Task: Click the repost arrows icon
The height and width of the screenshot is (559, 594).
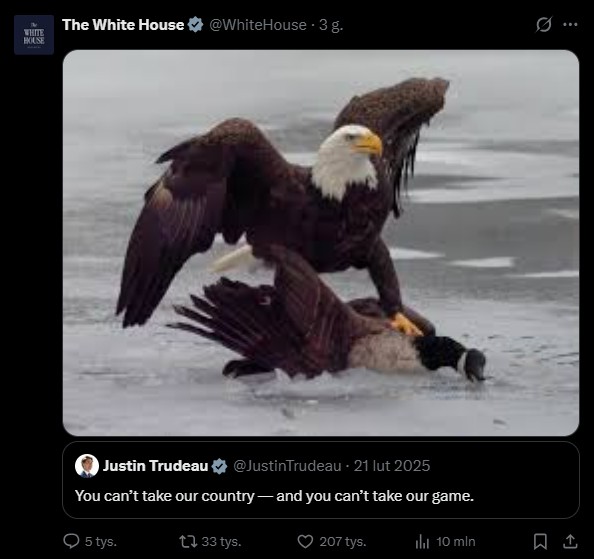Action: coord(188,541)
